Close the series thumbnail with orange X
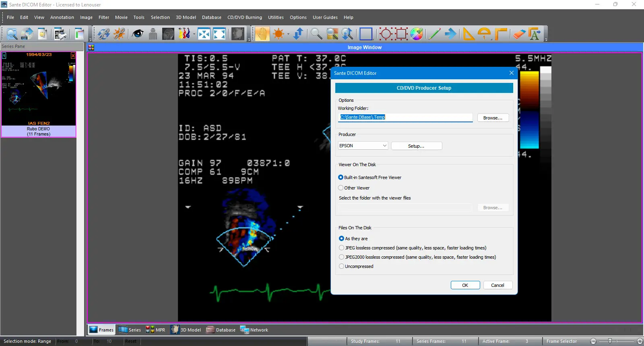 point(73,56)
